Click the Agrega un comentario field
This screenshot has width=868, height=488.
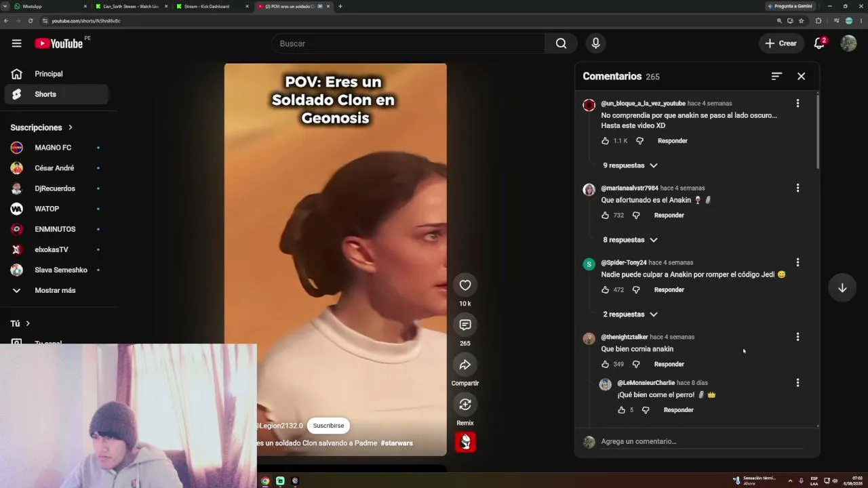click(x=702, y=442)
